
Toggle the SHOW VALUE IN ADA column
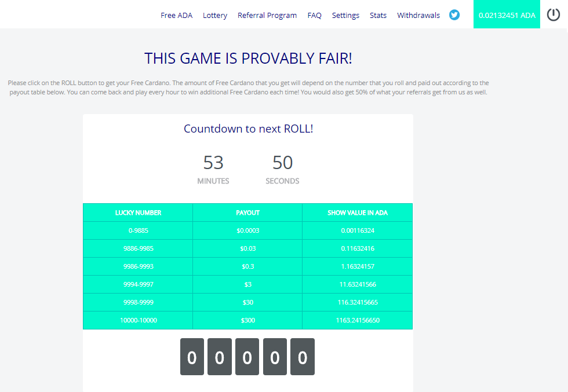pyautogui.click(x=357, y=213)
